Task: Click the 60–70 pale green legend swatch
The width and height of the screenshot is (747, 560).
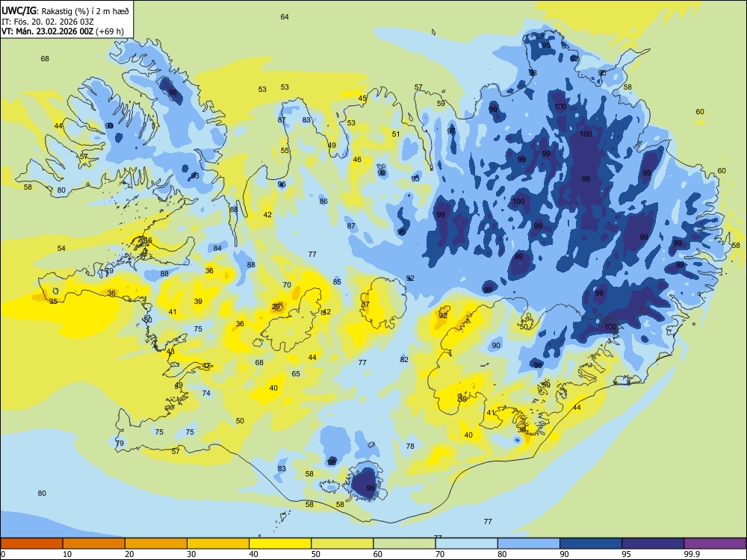Action: 404,544
